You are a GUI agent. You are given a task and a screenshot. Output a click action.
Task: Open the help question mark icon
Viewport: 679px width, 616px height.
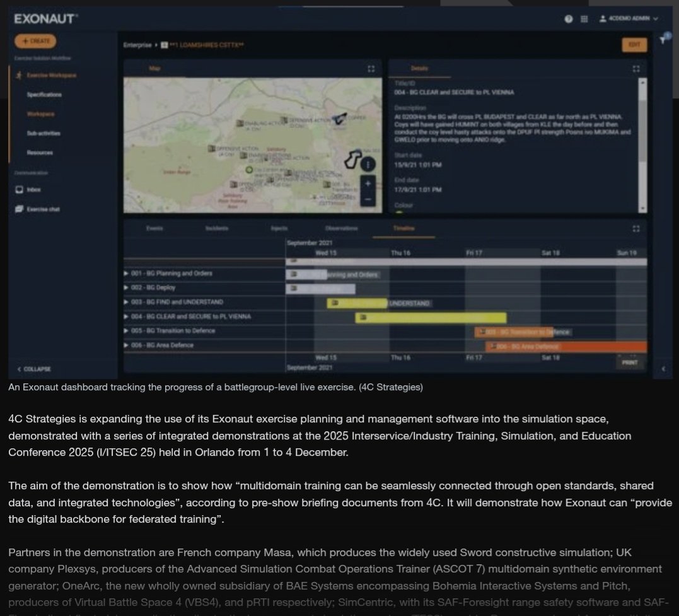(569, 19)
